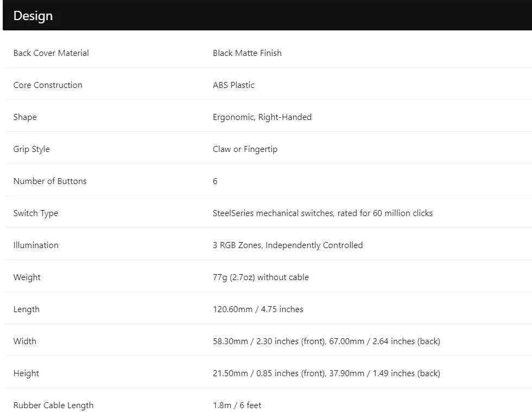The image size is (532, 412).
Task: Click SteelSeries mechanical switches description
Action: [322, 213]
